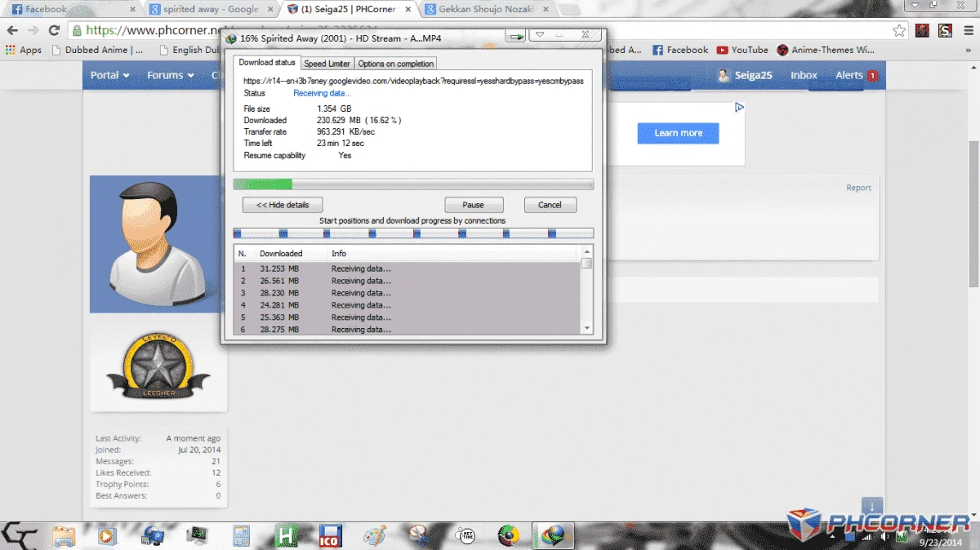Switch to the spirited away Google tab
980x550 pixels.
coord(212,10)
